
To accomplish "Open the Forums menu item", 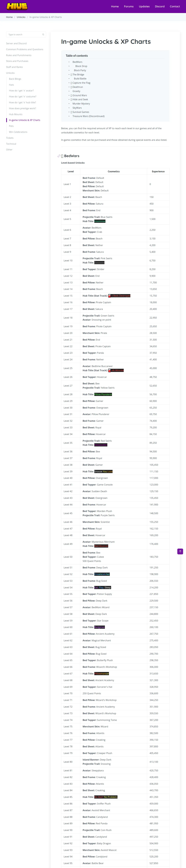I will pyautogui.click(x=129, y=6).
